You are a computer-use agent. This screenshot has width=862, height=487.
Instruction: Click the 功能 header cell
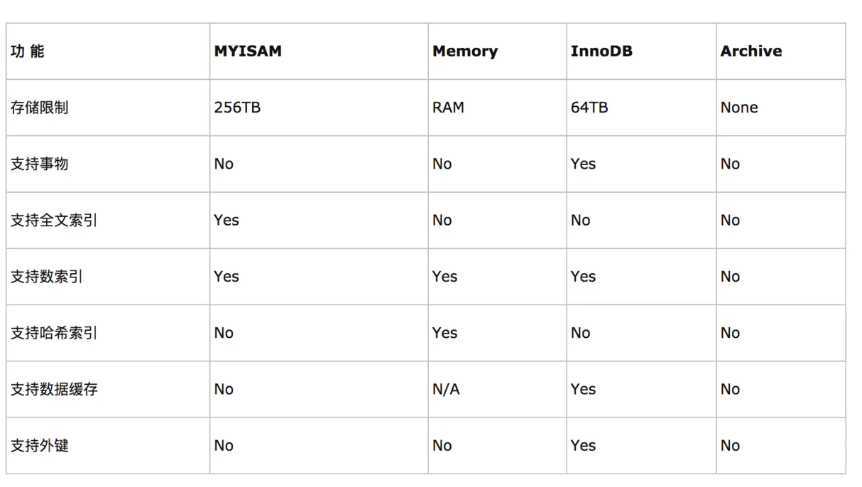[x=27, y=51]
